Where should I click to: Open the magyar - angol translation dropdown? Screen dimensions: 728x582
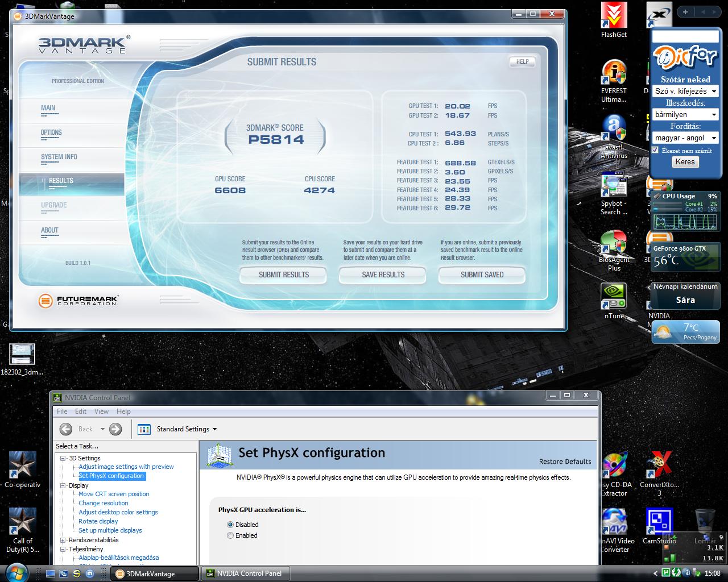pyautogui.click(x=685, y=138)
